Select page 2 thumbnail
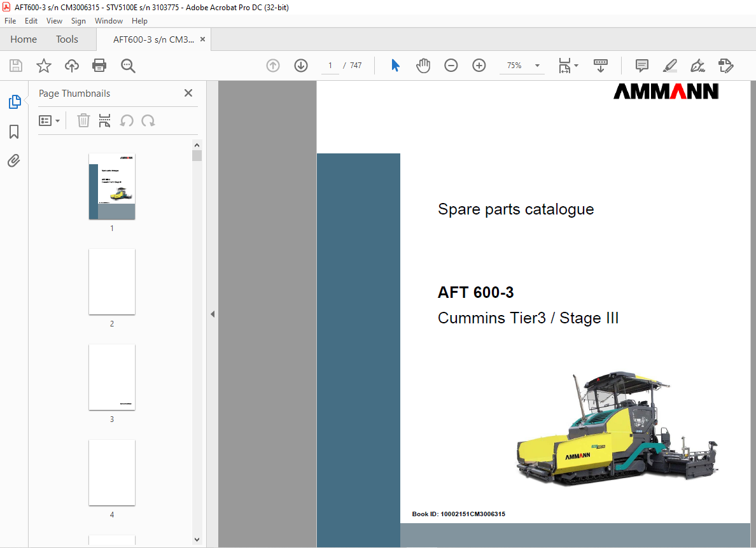The height and width of the screenshot is (548, 756). click(112, 282)
